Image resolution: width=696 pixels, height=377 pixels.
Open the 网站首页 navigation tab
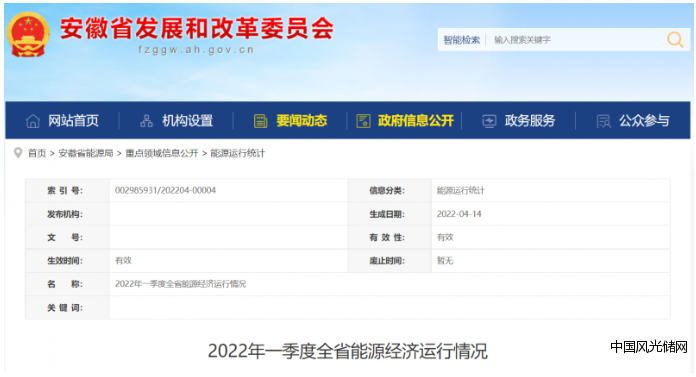click(x=73, y=121)
